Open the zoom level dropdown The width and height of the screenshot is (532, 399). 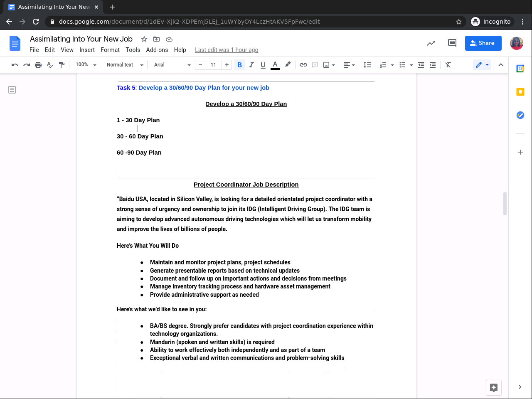click(86, 65)
